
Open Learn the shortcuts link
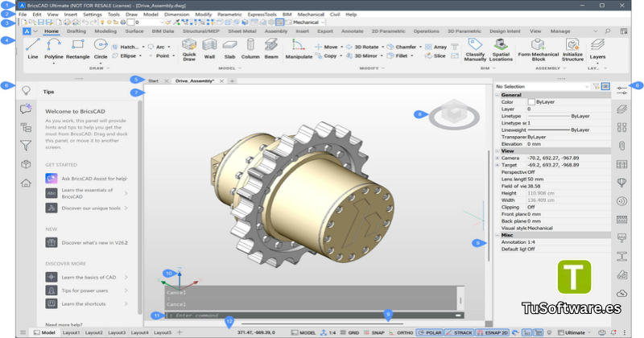(x=86, y=304)
